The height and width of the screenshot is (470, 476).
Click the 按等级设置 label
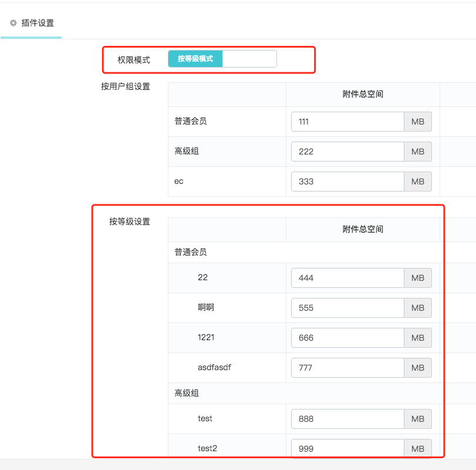click(x=130, y=221)
